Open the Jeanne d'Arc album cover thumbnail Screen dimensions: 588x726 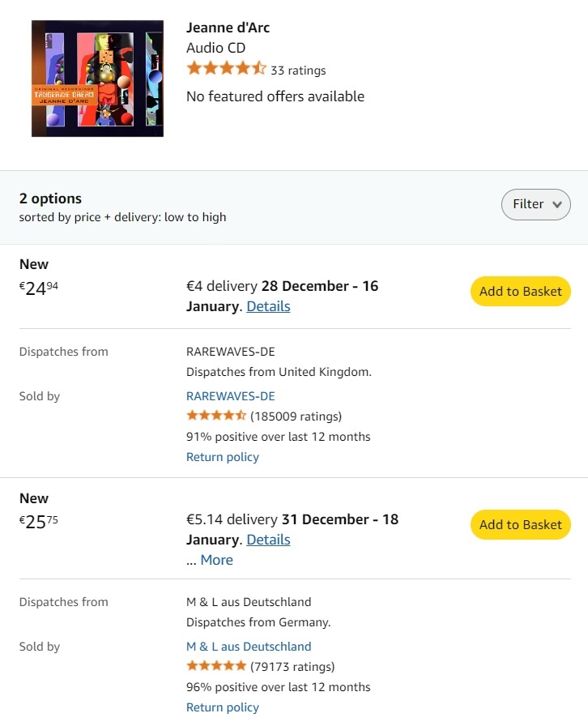pyautogui.click(x=97, y=79)
